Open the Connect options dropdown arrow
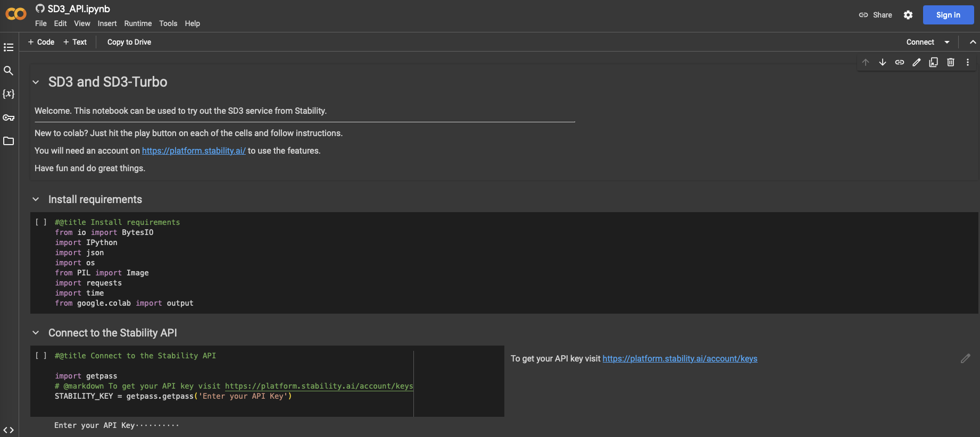The height and width of the screenshot is (437, 980). [947, 42]
